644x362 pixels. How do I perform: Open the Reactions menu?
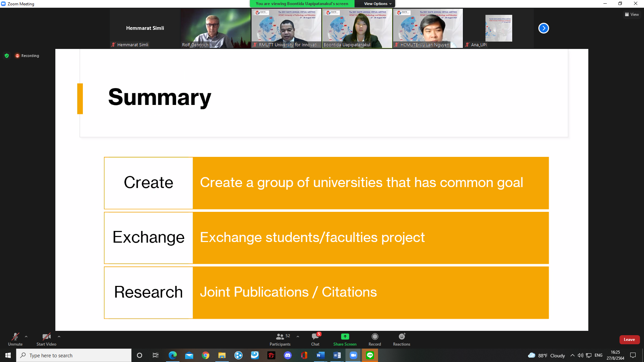[x=401, y=339]
